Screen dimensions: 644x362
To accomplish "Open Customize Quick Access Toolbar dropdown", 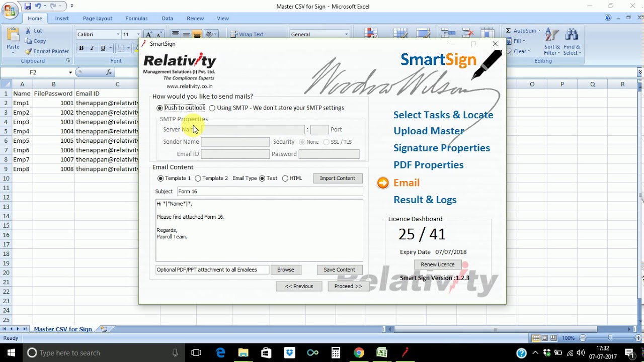I will click(72, 6).
